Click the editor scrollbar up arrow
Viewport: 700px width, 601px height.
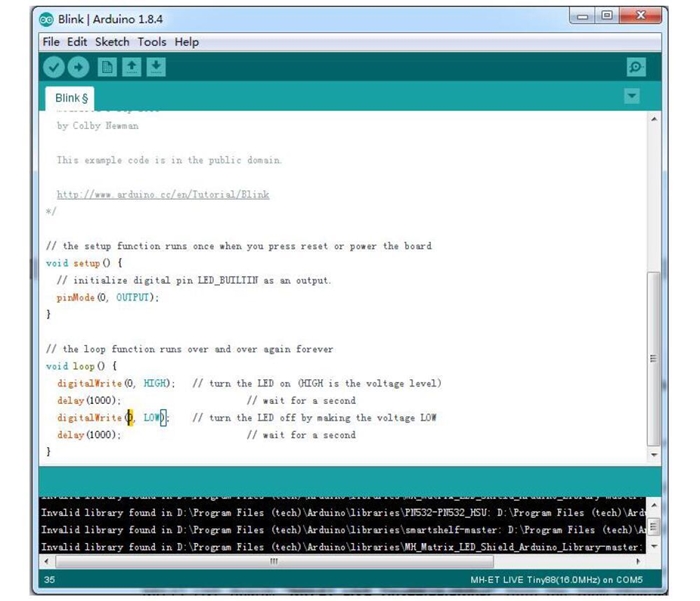pos(654,119)
